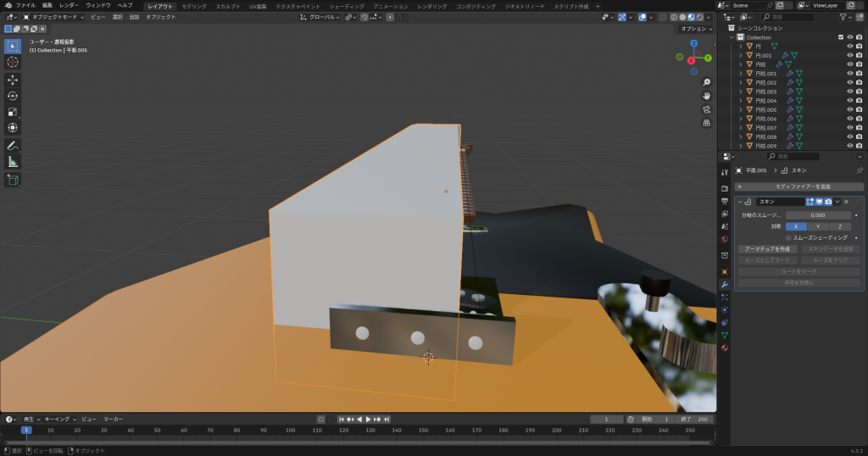Screen dimensions: 868x456
Task: Pick the Measure tool
Action: click(13, 162)
